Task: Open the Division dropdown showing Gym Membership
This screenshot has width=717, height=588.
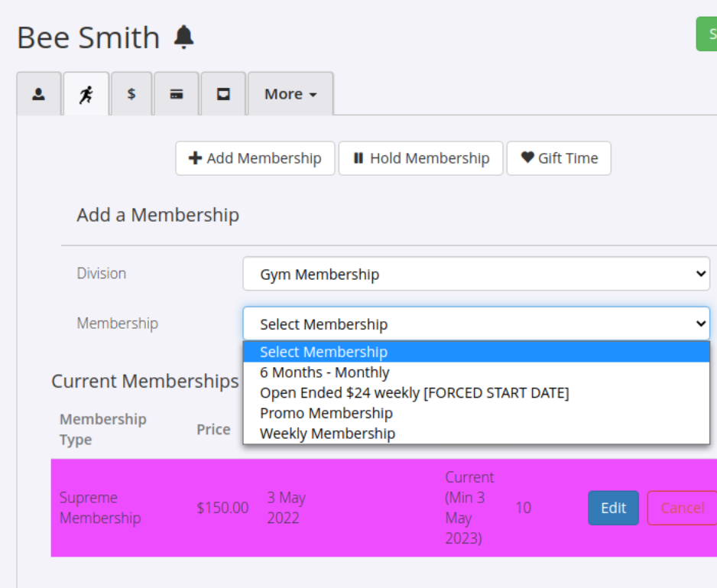Action: click(475, 274)
